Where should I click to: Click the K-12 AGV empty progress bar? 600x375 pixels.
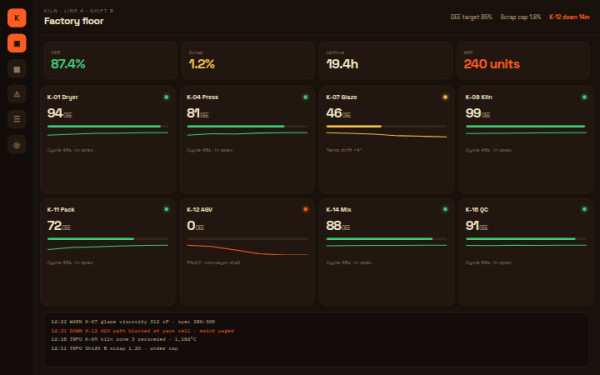pos(247,239)
